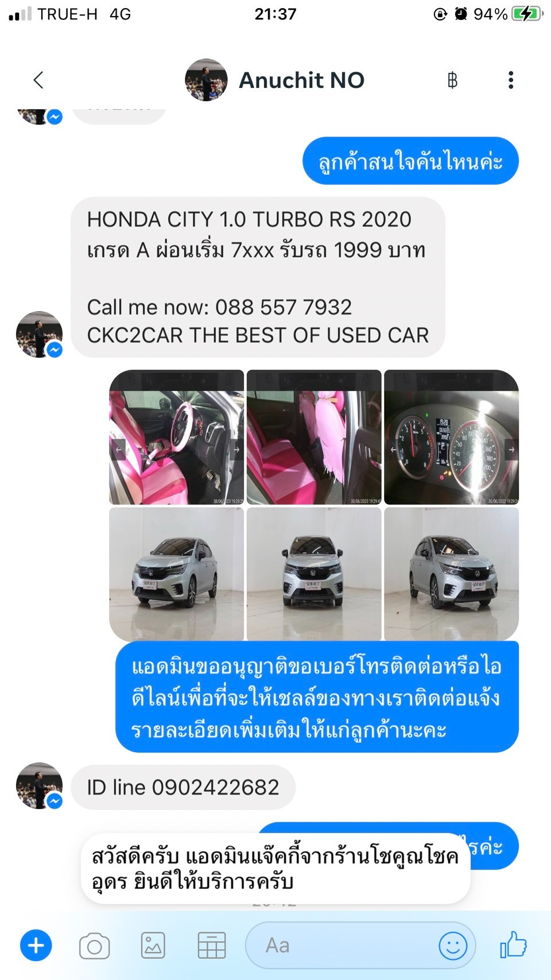
Task: Open the camera icon
Action: click(95, 946)
